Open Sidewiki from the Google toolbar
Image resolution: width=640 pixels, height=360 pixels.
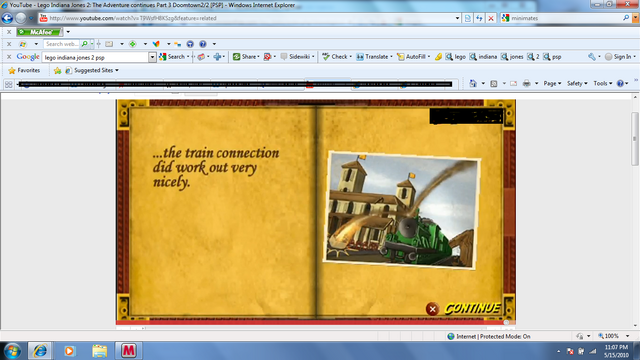coord(296,57)
